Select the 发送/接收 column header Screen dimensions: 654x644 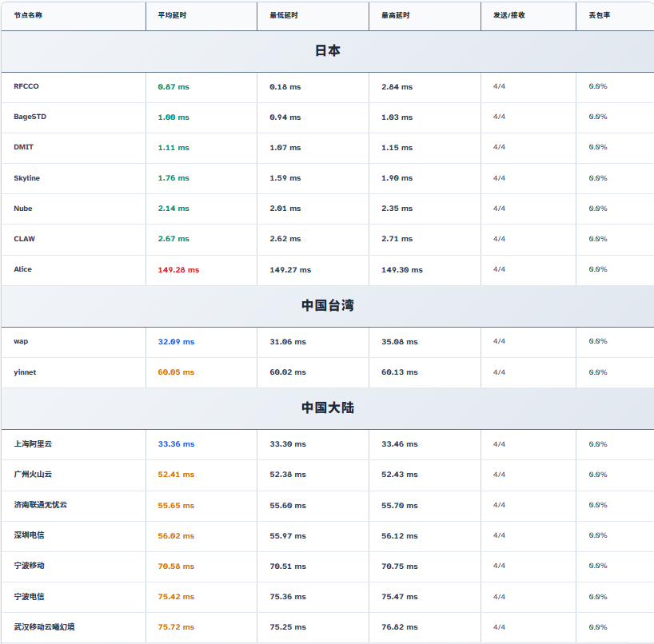pyautogui.click(x=508, y=15)
